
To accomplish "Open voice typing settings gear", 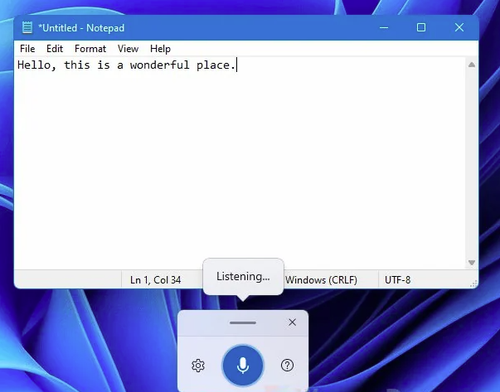I will tap(198, 365).
